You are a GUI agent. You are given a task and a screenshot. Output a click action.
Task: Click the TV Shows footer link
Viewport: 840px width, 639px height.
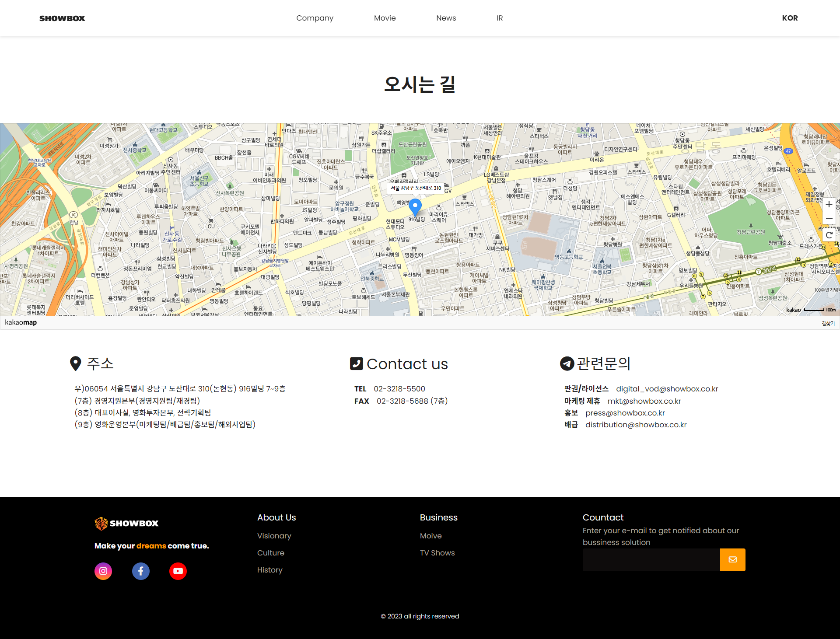click(x=437, y=553)
